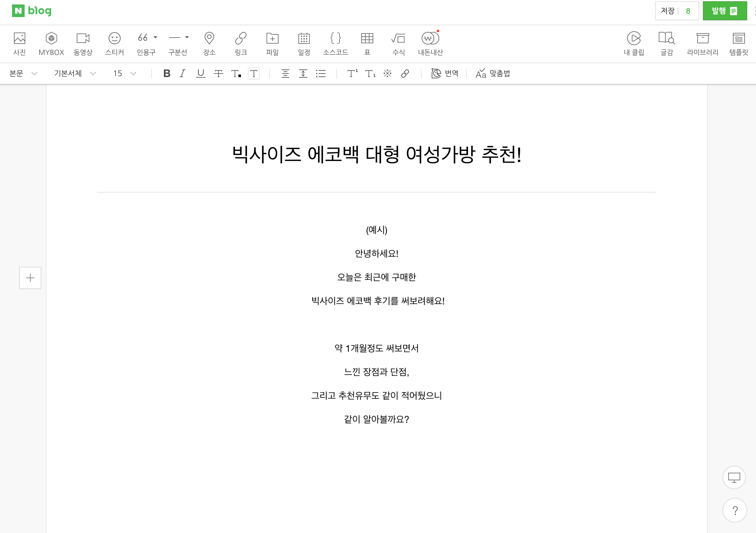This screenshot has width=756, height=533.
Task: Toggle Italic text formatting
Action: click(183, 74)
